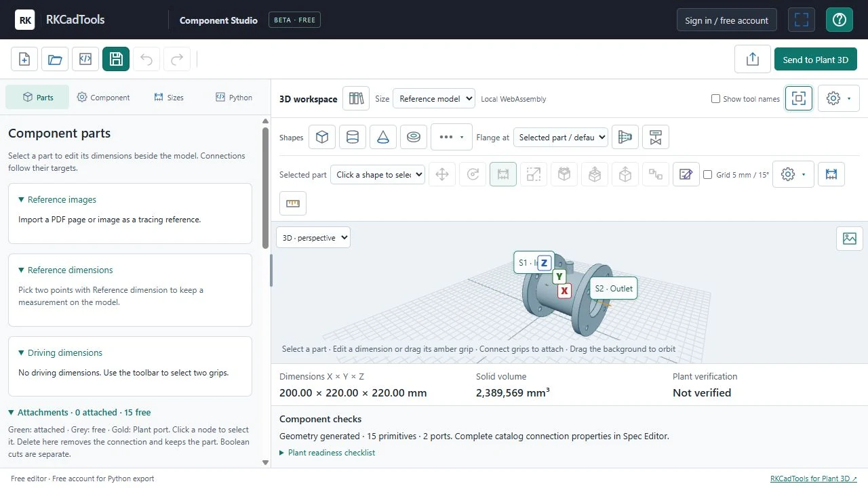Open the 3D perspective view dropdown
Viewport: 868px width, 488px height.
313,238
